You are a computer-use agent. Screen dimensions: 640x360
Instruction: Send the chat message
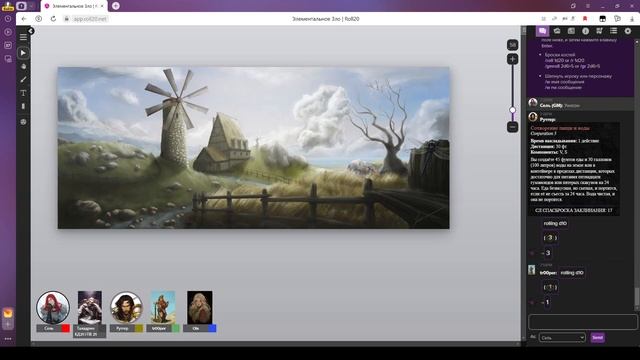[x=598, y=338]
